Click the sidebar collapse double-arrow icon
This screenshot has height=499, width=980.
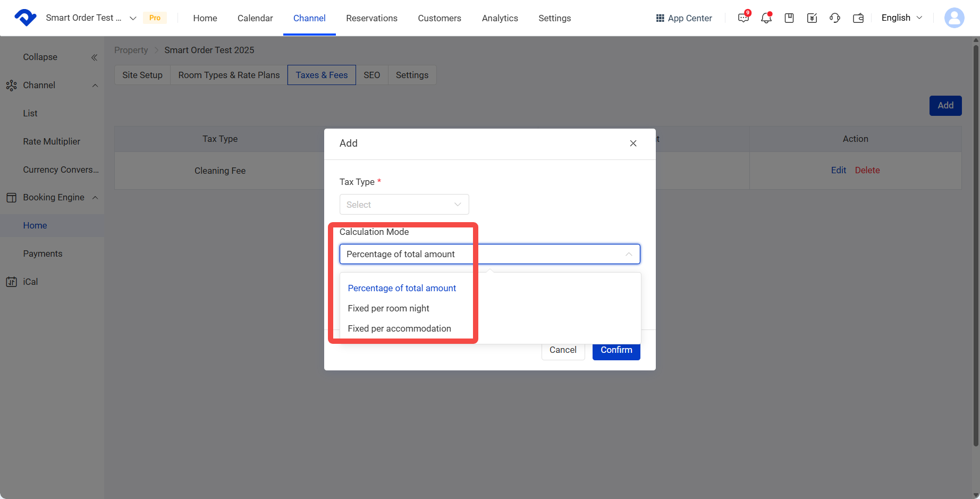click(94, 57)
